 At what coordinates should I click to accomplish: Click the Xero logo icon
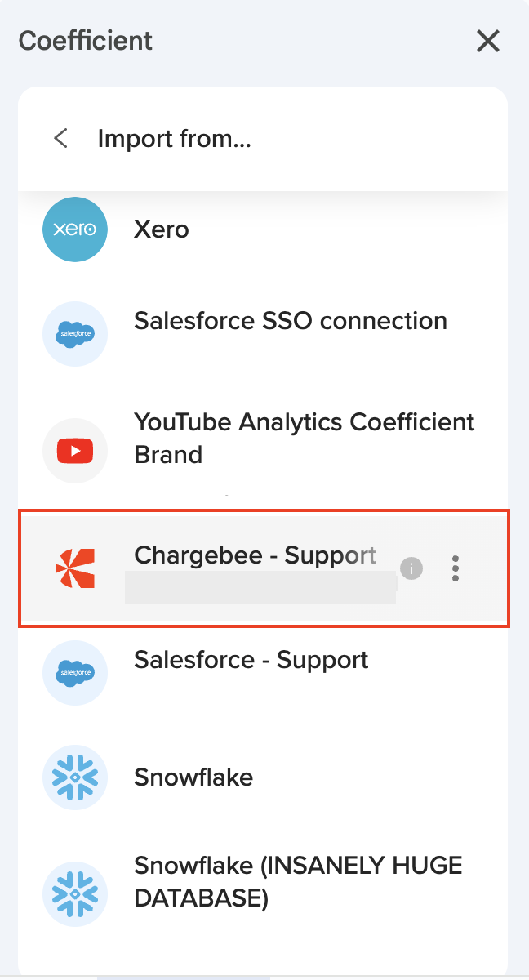point(75,229)
